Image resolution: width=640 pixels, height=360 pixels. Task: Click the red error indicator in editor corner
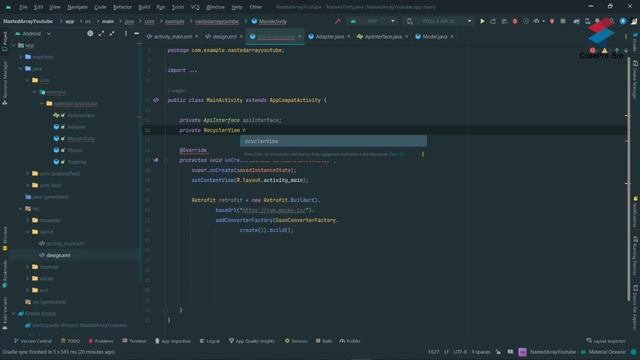point(593,51)
